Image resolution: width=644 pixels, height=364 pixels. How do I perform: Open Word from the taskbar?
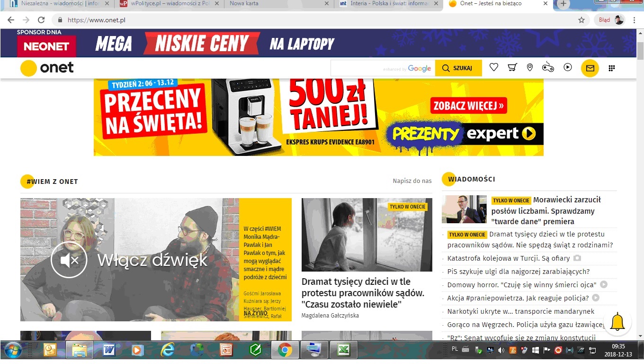(109, 350)
